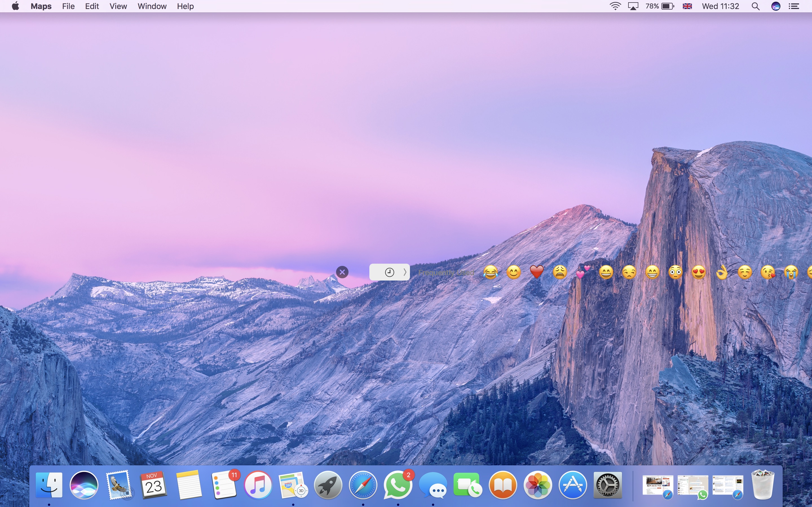Insert the OK hand gesture emoji
Screen dimensions: 812x507
coord(722,272)
